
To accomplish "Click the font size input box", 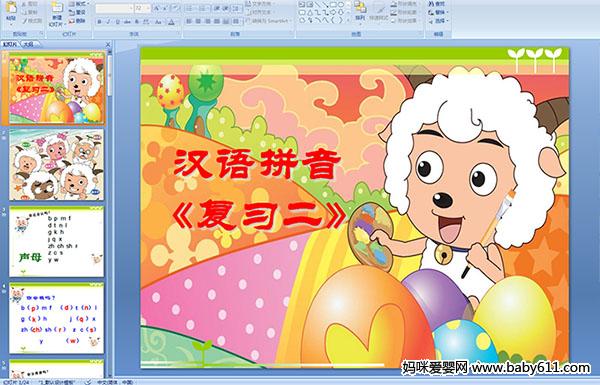I will 140,8.
